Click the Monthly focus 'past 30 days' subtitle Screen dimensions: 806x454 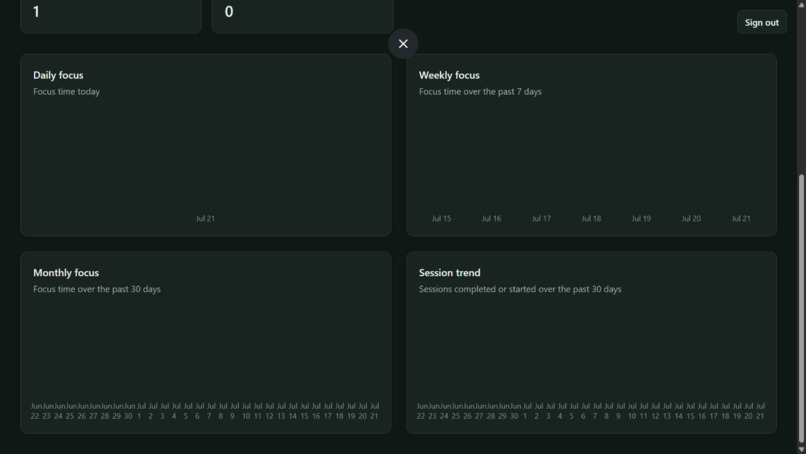click(97, 289)
